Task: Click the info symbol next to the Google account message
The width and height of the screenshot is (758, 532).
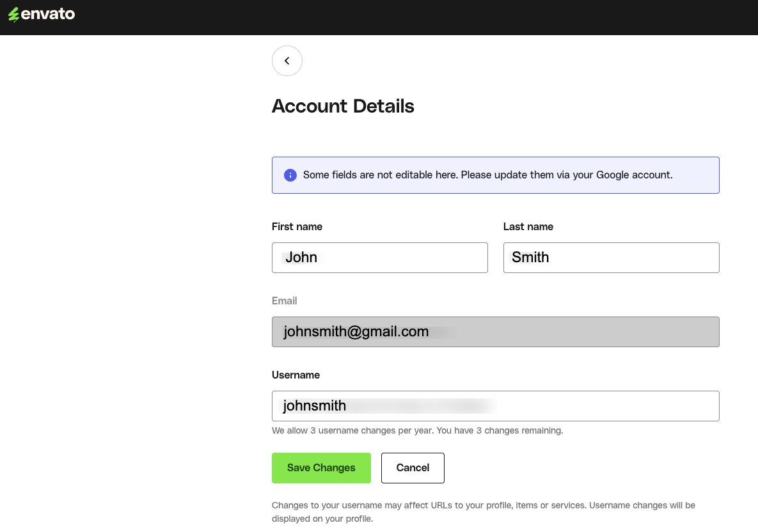Action: (x=290, y=175)
